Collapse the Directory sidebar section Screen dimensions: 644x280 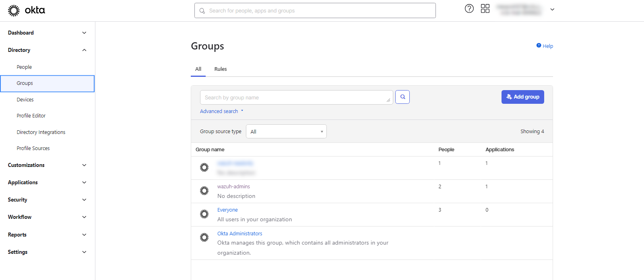point(84,50)
